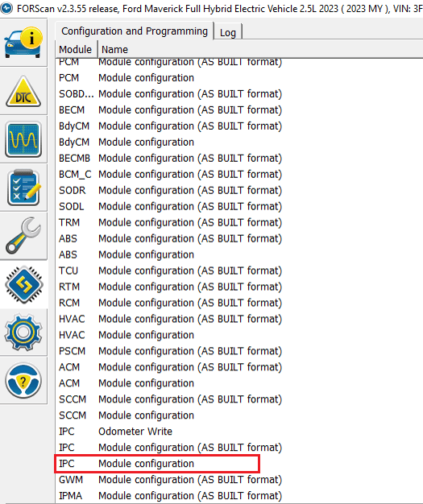
Task: Open the chip Configuration and Programming section
Action: 23,284
